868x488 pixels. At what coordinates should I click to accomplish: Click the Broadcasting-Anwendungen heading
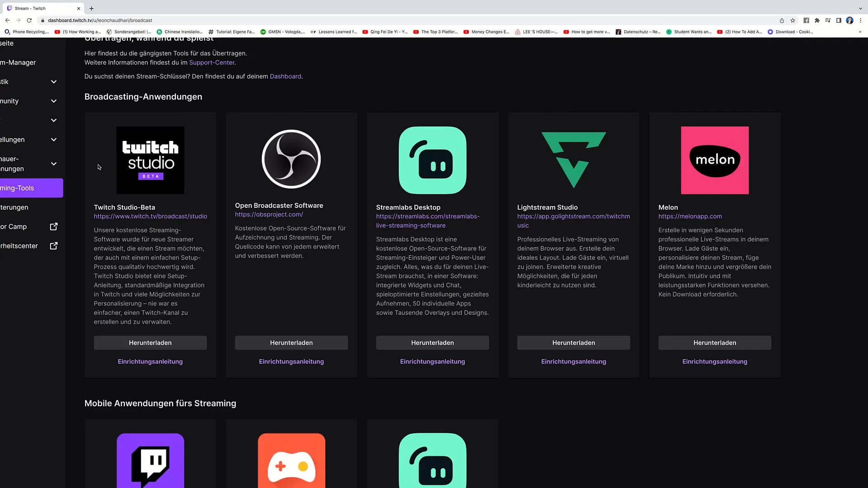[143, 97]
